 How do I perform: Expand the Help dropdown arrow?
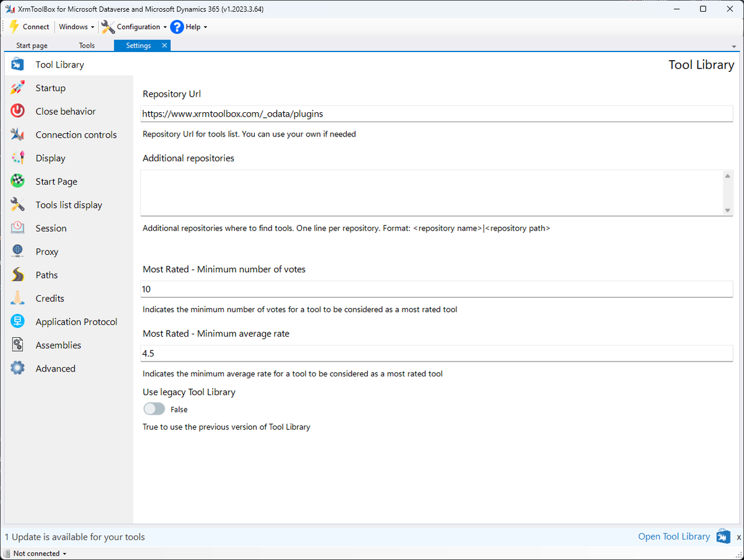205,27
